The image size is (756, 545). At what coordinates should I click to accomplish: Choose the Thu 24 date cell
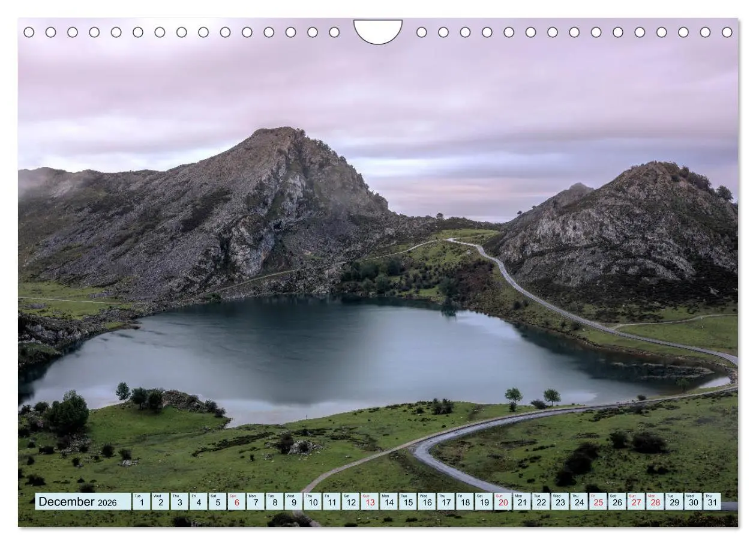pos(579,502)
